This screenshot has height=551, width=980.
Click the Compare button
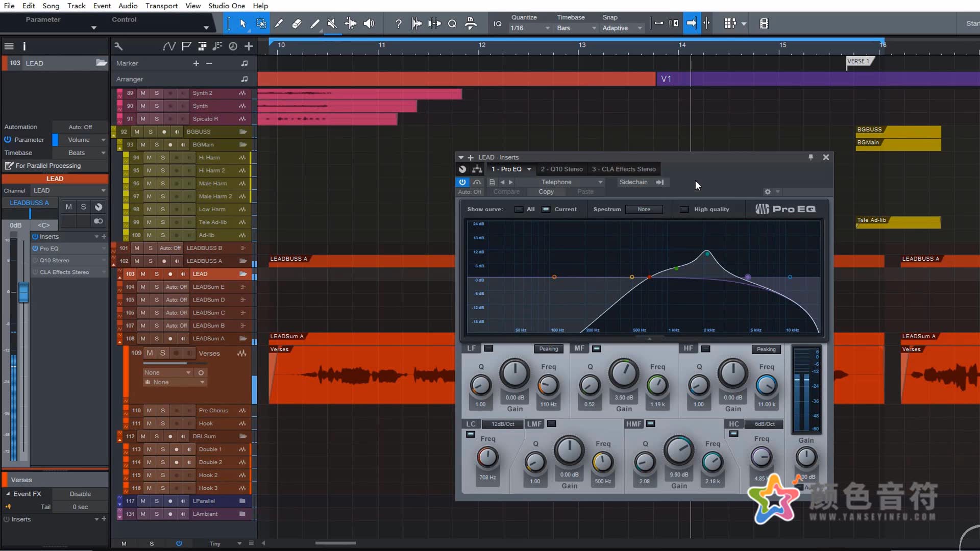[x=506, y=192]
